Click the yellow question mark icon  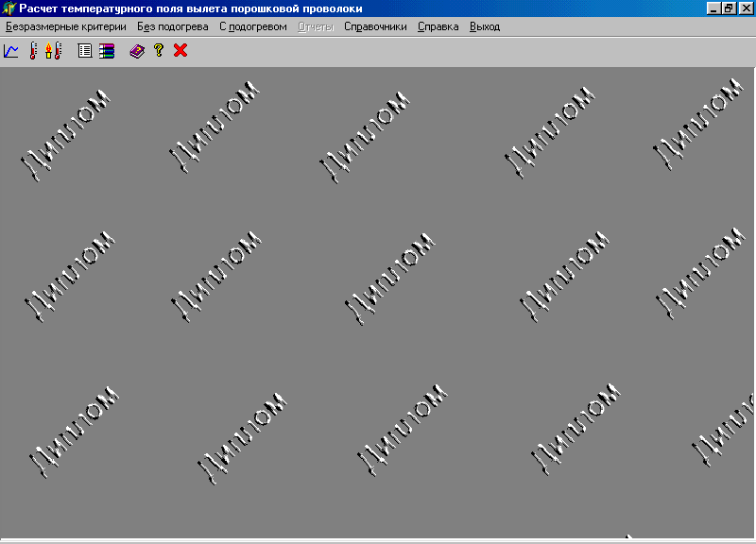[x=159, y=50]
